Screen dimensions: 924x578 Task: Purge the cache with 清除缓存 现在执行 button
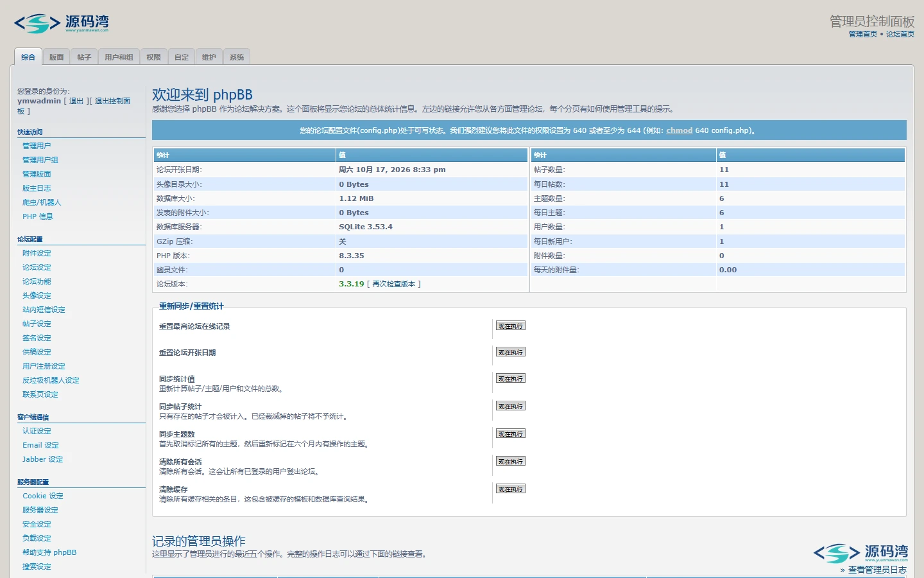511,489
